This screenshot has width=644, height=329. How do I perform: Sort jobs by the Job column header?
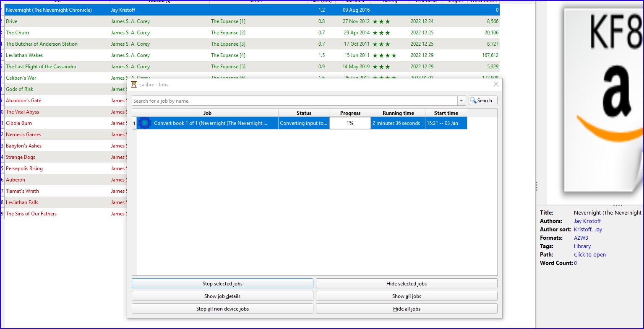pos(207,113)
